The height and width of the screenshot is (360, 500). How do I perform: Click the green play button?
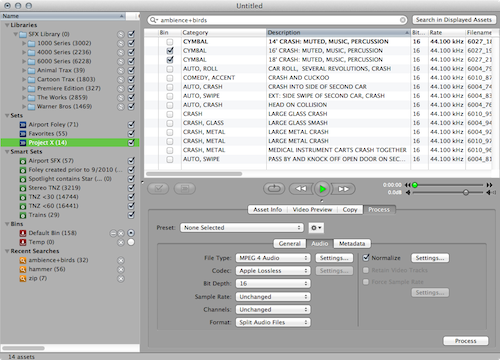[x=322, y=189]
